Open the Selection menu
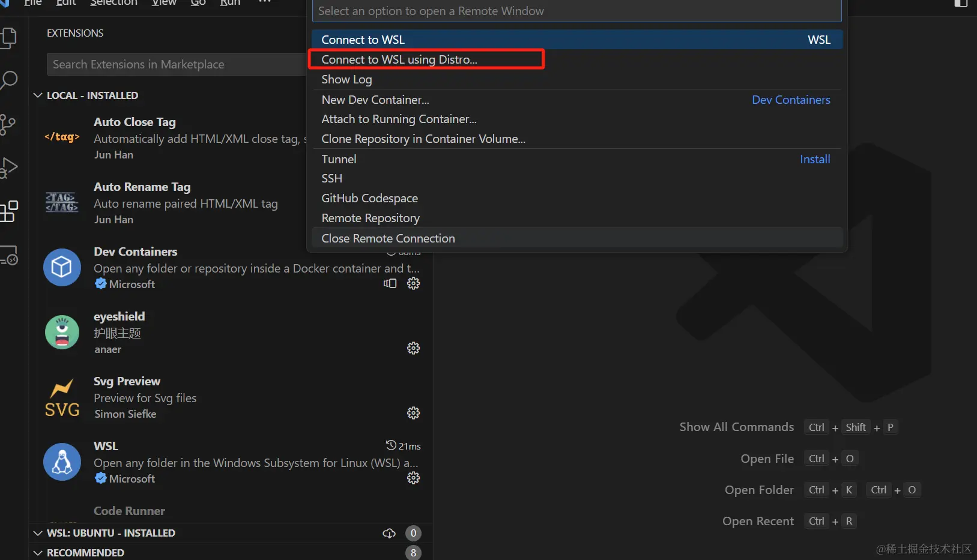The image size is (977, 560). pyautogui.click(x=113, y=3)
